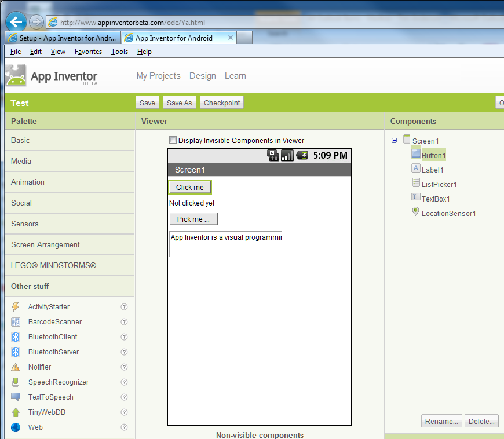504x439 pixels.
Task: Enable Display Invisible Components in Viewer
Action: tap(173, 140)
